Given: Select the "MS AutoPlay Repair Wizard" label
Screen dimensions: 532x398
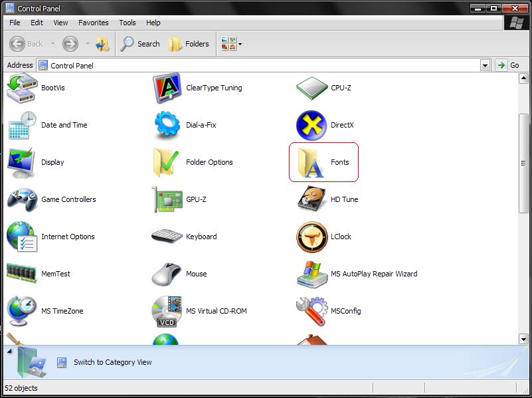Looking at the screenshot, I should pos(374,274).
